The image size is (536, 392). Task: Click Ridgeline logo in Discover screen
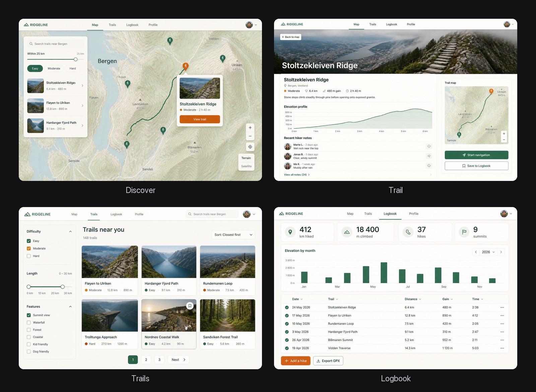click(36, 25)
